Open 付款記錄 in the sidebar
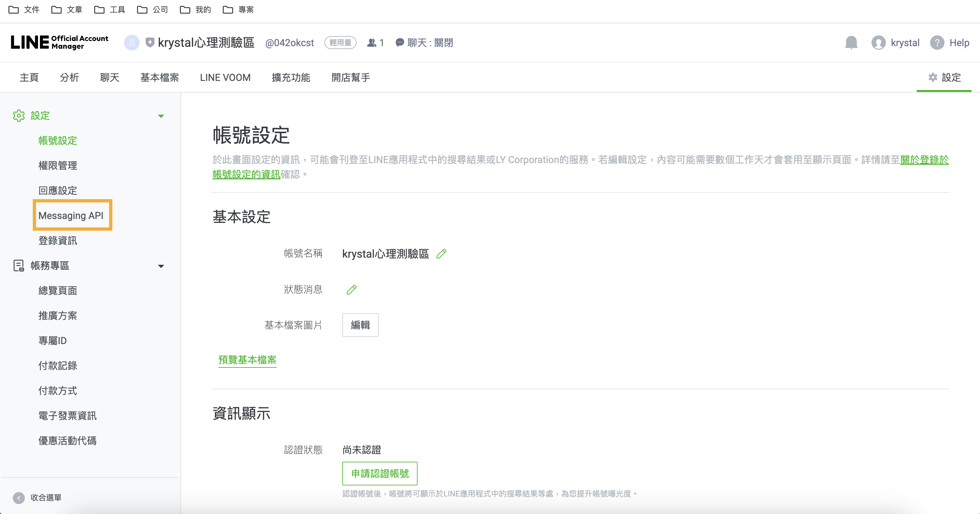980x514 pixels. 58,366
